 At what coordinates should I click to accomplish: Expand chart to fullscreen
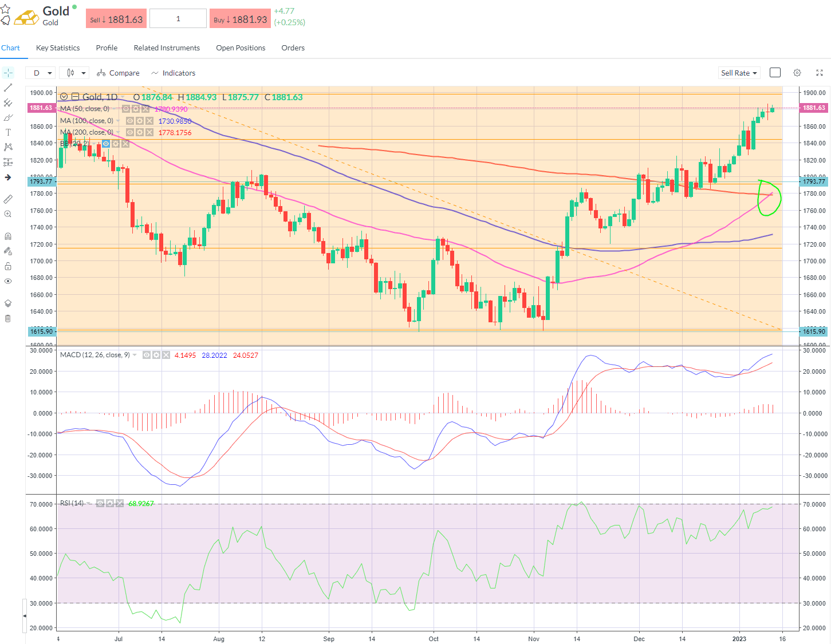(x=819, y=73)
